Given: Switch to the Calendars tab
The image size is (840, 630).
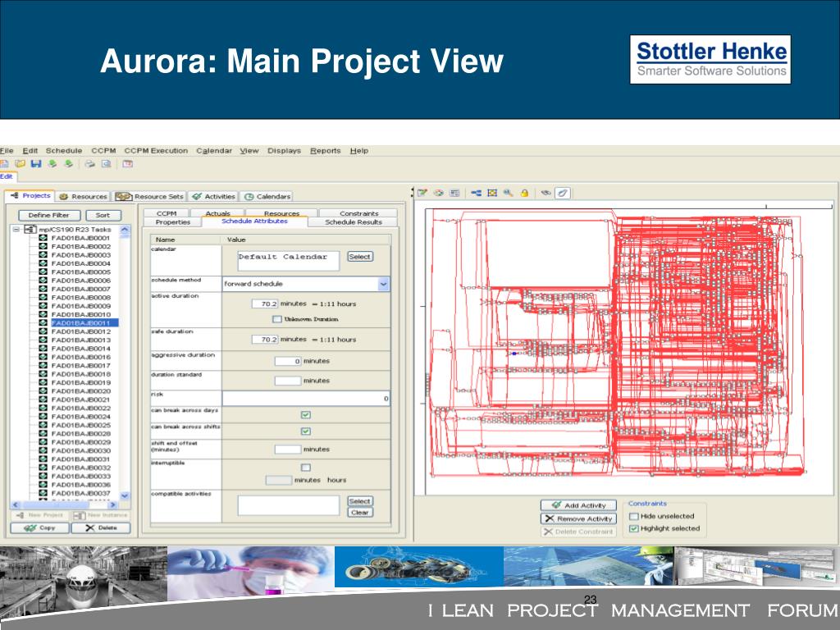Looking at the screenshot, I should 267,197.
